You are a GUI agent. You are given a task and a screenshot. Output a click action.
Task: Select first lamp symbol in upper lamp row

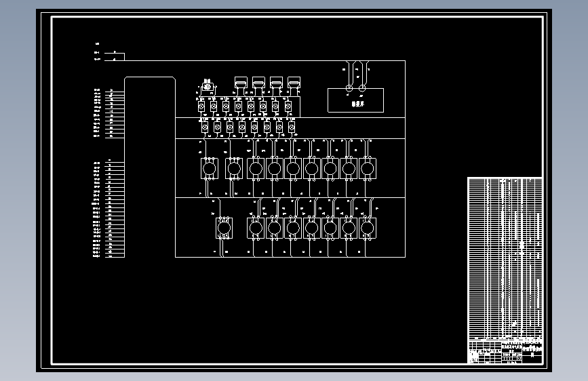pyautogui.click(x=201, y=107)
